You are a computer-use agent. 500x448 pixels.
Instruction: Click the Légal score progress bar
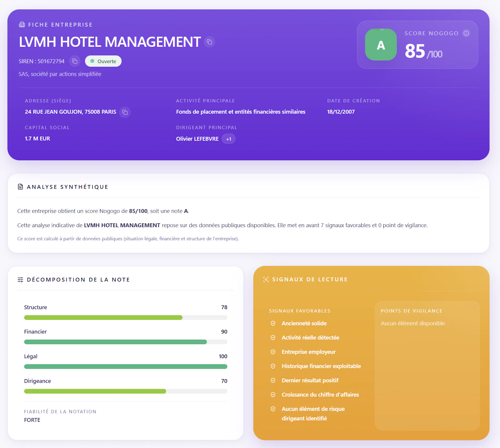(x=126, y=367)
